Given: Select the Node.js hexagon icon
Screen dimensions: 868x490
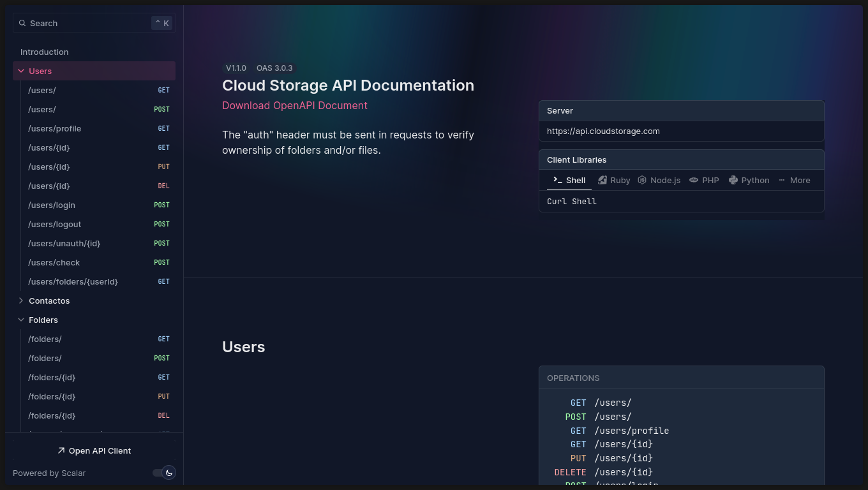Looking at the screenshot, I should coord(642,180).
